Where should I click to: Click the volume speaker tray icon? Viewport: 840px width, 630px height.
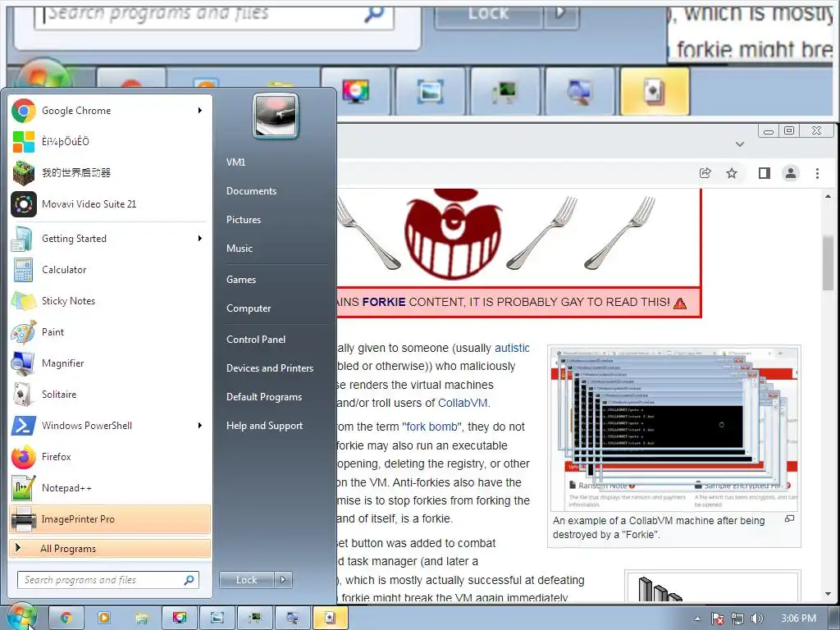tap(757, 619)
